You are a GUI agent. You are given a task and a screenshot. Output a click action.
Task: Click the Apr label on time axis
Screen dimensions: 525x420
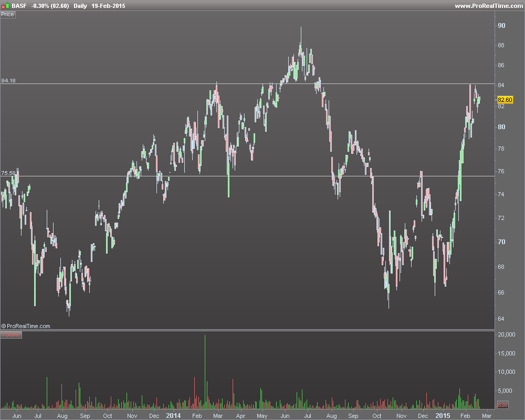click(x=240, y=416)
